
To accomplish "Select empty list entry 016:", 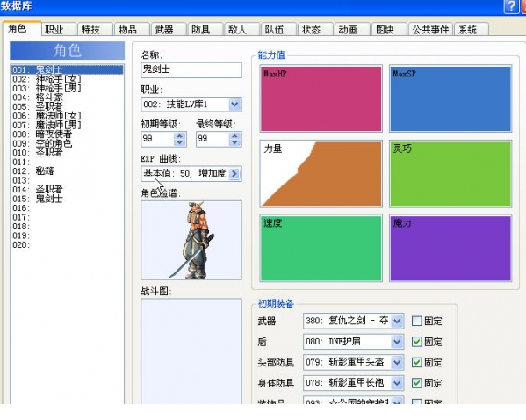I will pyautogui.click(x=67, y=208).
